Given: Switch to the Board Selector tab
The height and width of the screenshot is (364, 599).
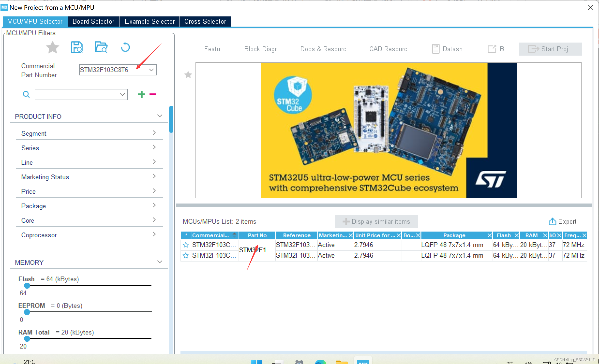Looking at the screenshot, I should click(94, 21).
